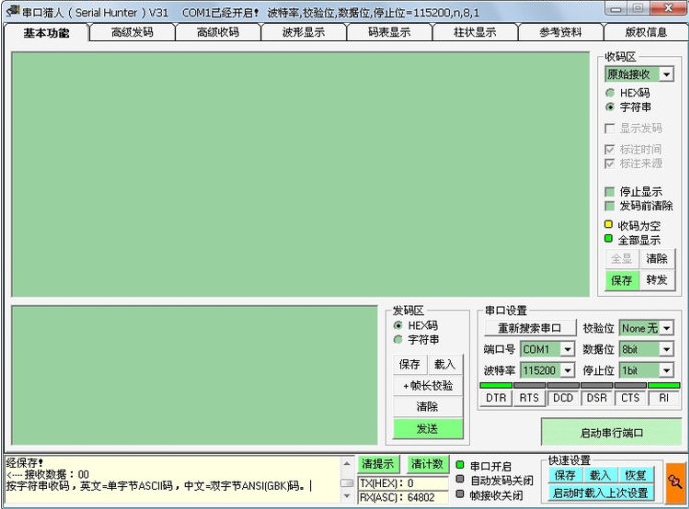Toggle the DTR signal button
Viewport: 689px width, 509px height.
pyautogui.click(x=496, y=398)
